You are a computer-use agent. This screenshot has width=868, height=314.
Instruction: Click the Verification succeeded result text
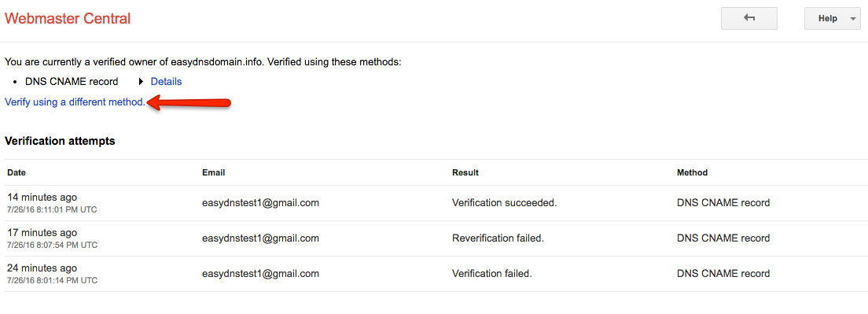[504, 203]
